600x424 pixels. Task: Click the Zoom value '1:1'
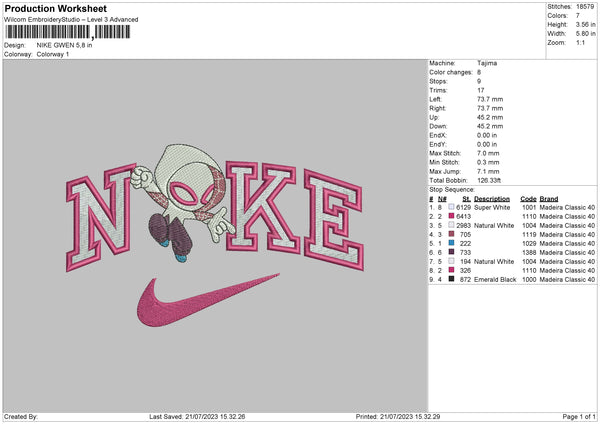pyautogui.click(x=580, y=42)
